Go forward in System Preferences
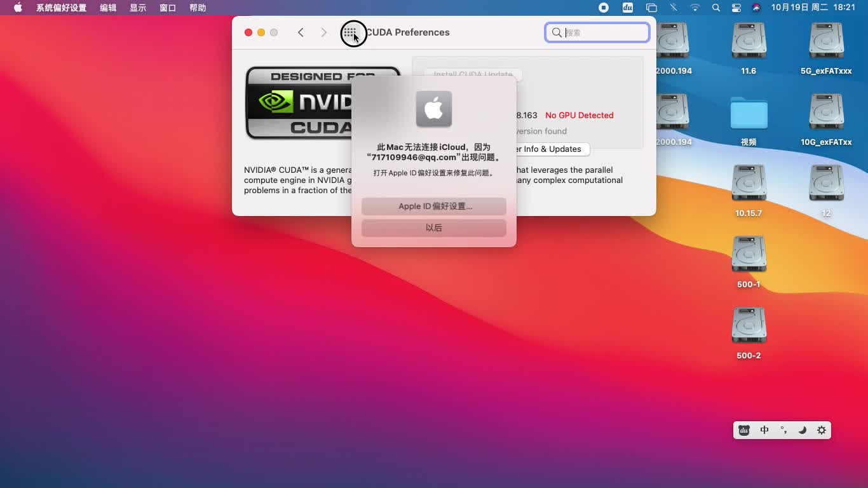This screenshot has height=488, width=868. (x=323, y=32)
